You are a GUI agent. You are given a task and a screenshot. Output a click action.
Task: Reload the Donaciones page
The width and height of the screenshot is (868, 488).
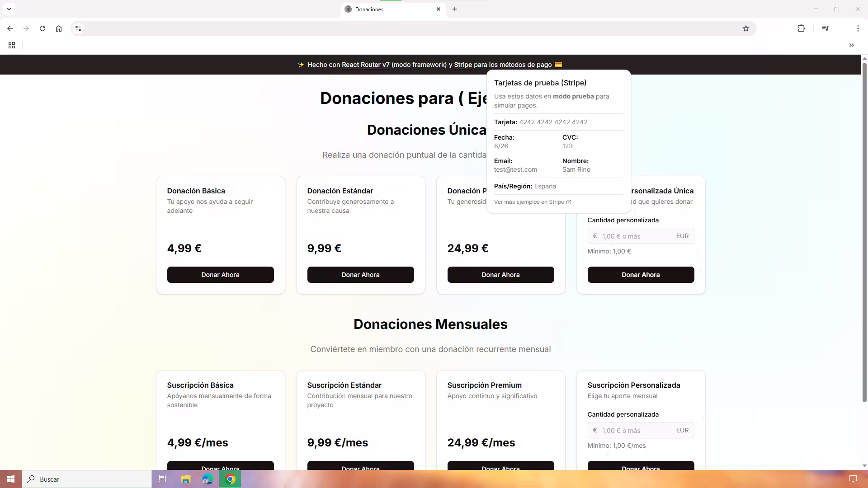42,28
